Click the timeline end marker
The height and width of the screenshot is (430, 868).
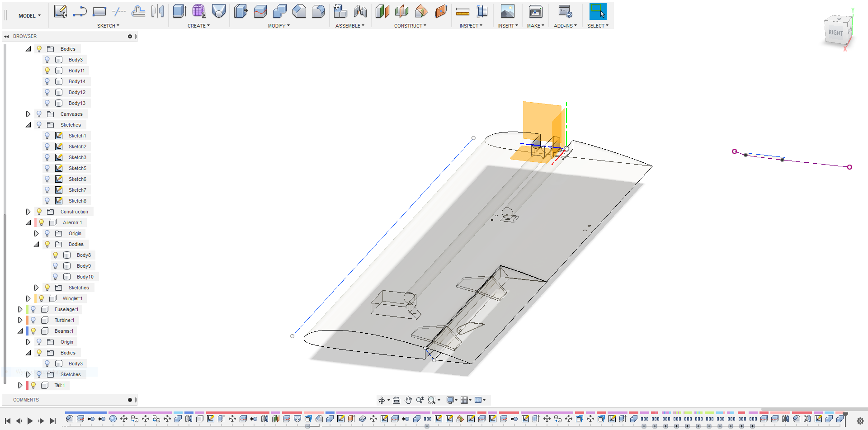click(x=845, y=419)
